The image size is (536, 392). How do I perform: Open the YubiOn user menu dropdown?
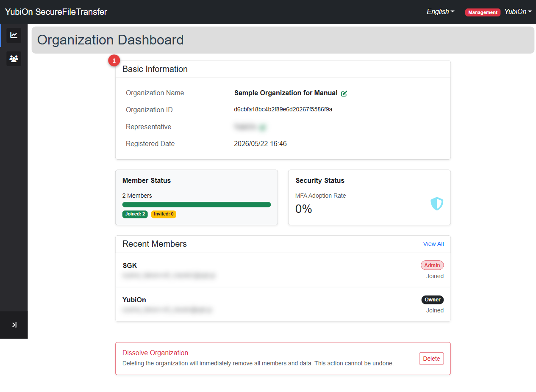tap(518, 12)
